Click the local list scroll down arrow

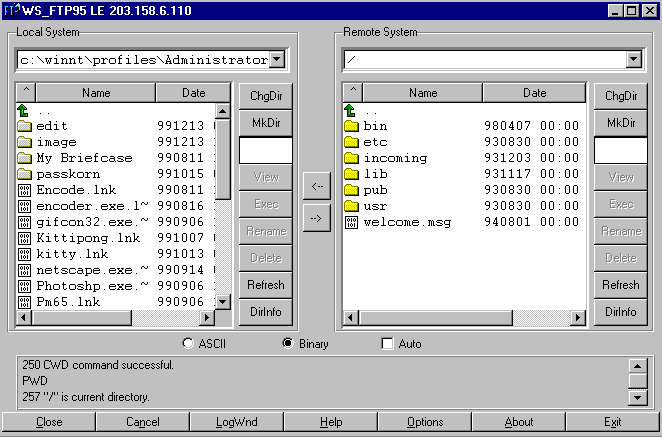(222, 301)
